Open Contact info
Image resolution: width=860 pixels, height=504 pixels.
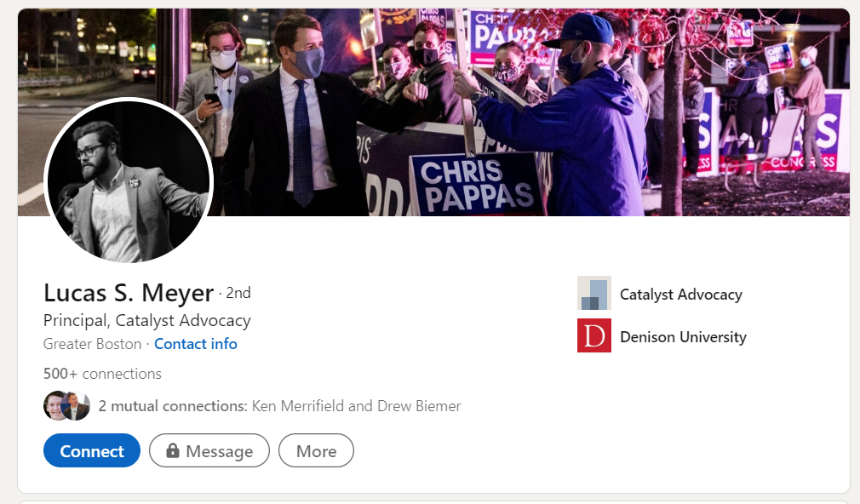(x=195, y=344)
